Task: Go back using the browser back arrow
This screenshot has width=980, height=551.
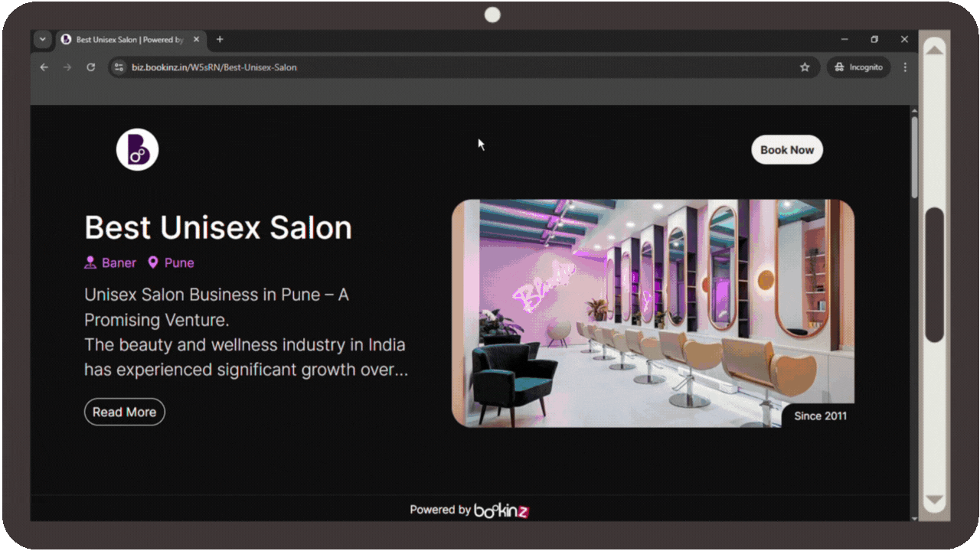Action: pyautogui.click(x=44, y=67)
